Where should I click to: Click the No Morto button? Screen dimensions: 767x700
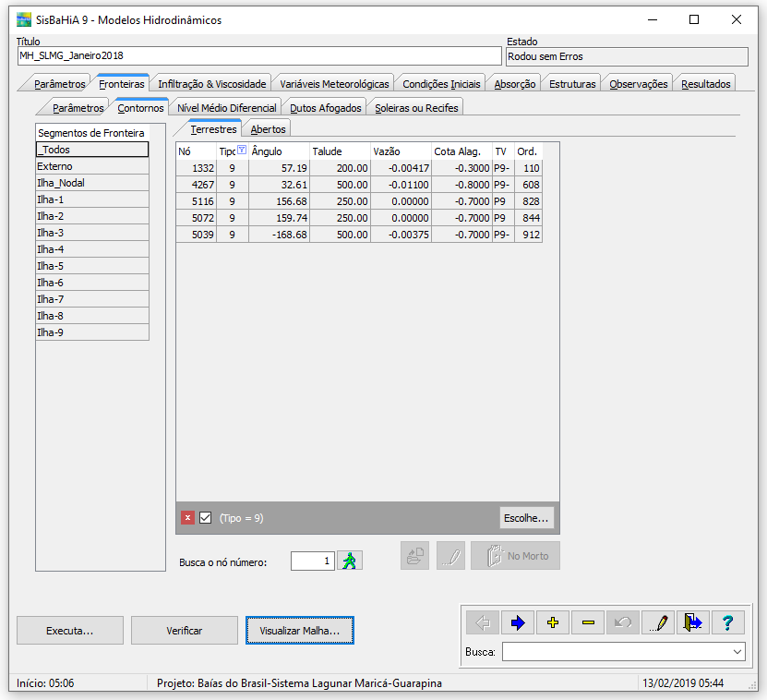point(516,556)
